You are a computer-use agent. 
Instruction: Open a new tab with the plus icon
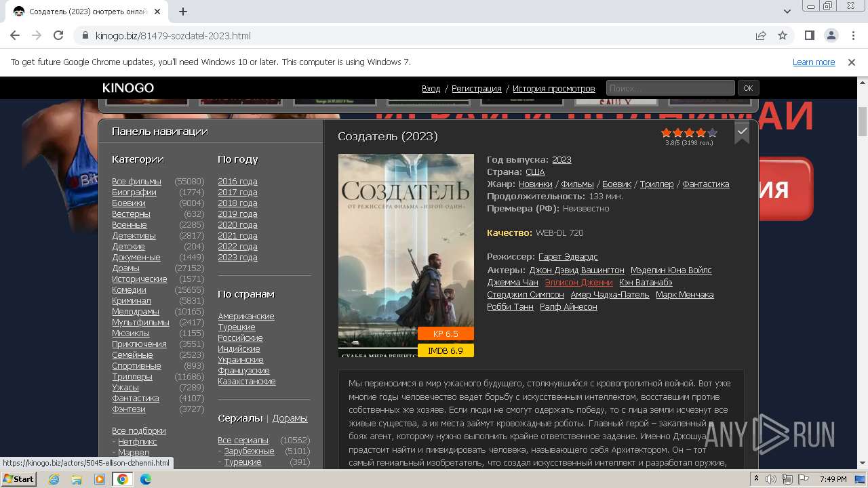(x=183, y=11)
